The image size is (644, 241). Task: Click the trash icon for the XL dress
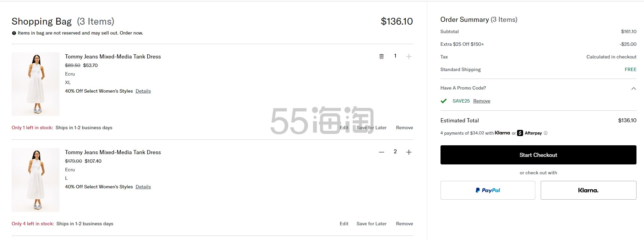click(381, 56)
